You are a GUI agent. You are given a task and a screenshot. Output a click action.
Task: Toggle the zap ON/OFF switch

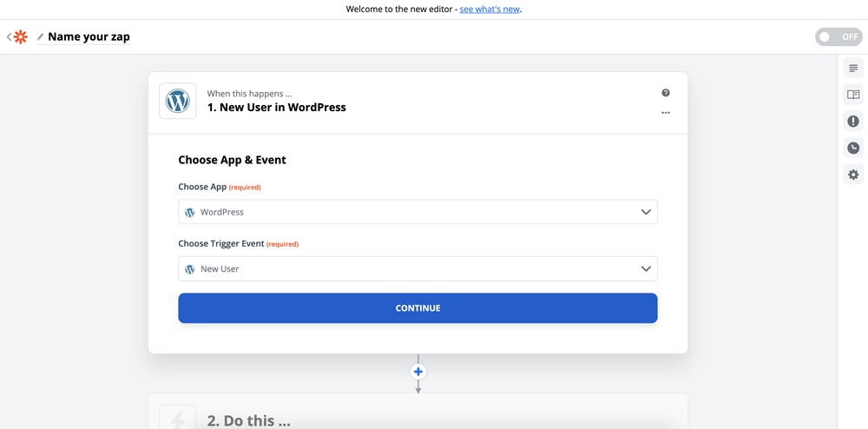coord(838,37)
